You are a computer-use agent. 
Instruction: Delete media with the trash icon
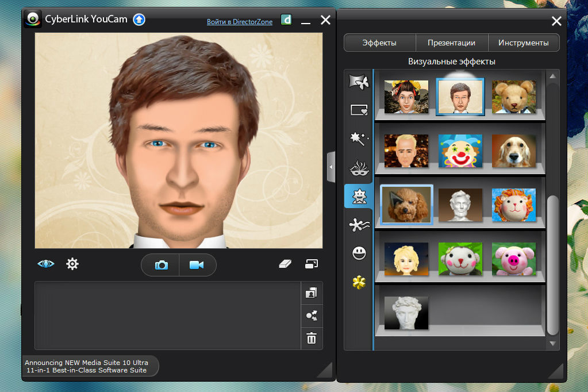coord(312,338)
